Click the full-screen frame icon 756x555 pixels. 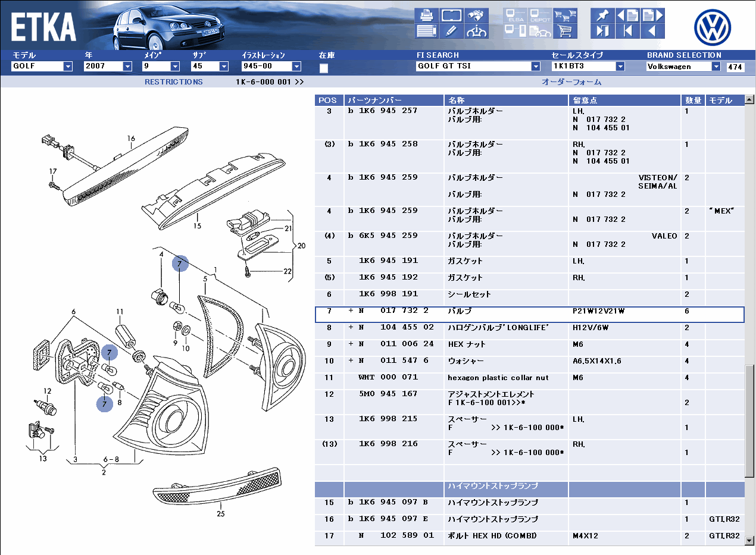(x=452, y=15)
